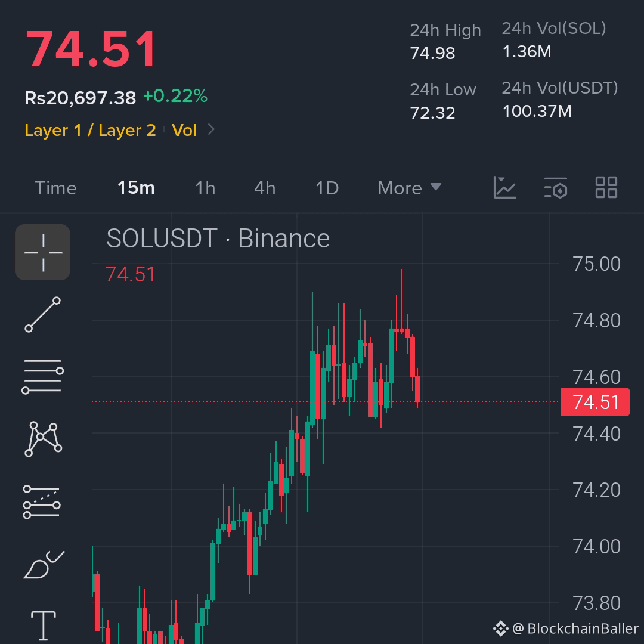The width and height of the screenshot is (644, 644).
Task: Select the horizontal parallel lines tool
Action: point(43,377)
